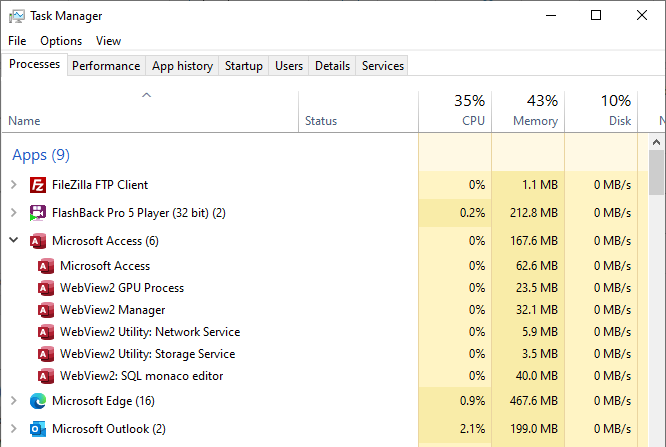Screen dimensions: 666x447
Task: Click the WebView2 Manager icon
Action: pyautogui.click(x=46, y=310)
